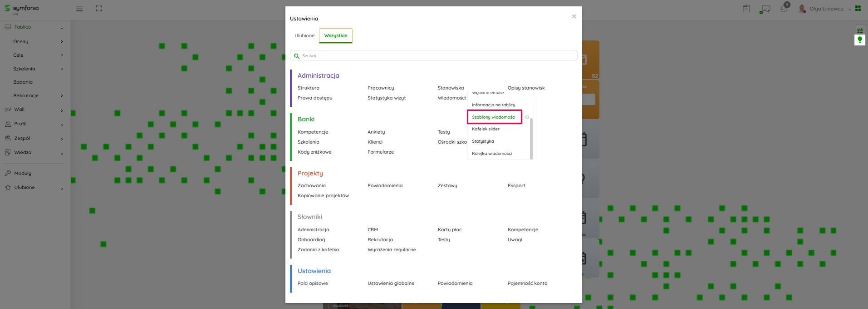
Task: Click the Szukaj search field
Action: (x=434, y=55)
